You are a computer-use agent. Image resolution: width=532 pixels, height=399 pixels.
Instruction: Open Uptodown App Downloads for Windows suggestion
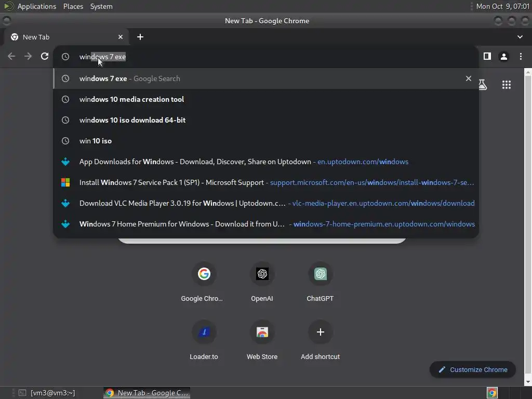point(266,162)
